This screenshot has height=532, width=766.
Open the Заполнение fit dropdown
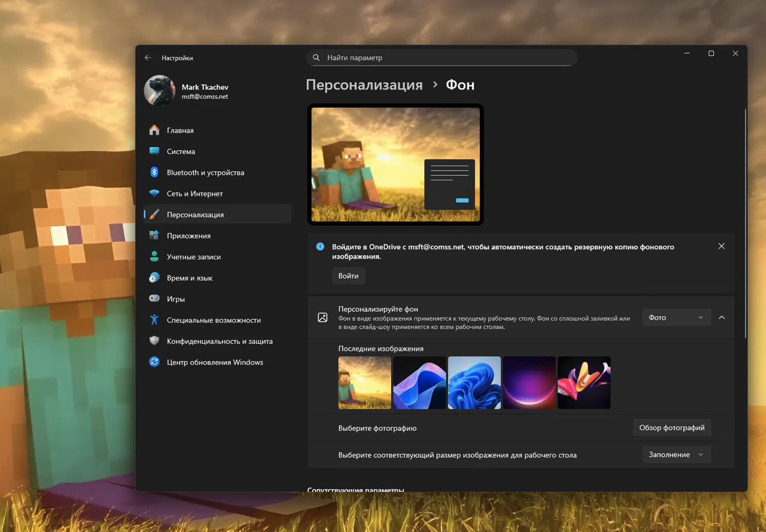676,454
